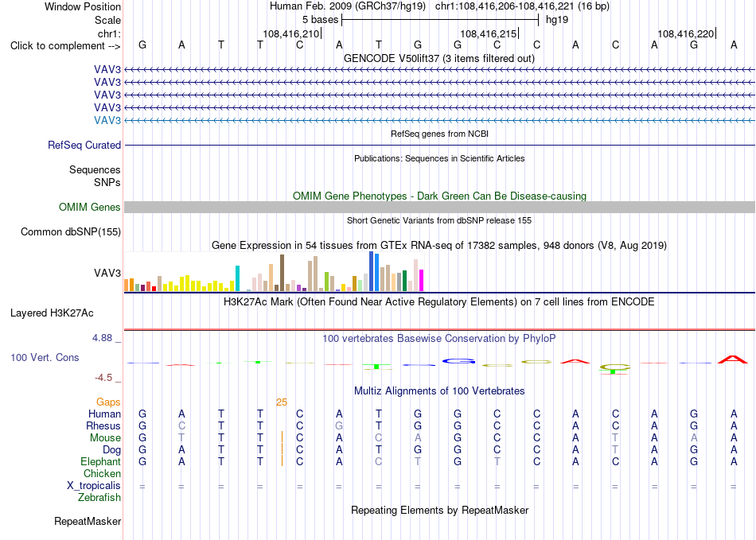Viewport: 756px width, 540px height.
Task: Click the VAV3 label beside GTEx chart
Action: (107, 273)
